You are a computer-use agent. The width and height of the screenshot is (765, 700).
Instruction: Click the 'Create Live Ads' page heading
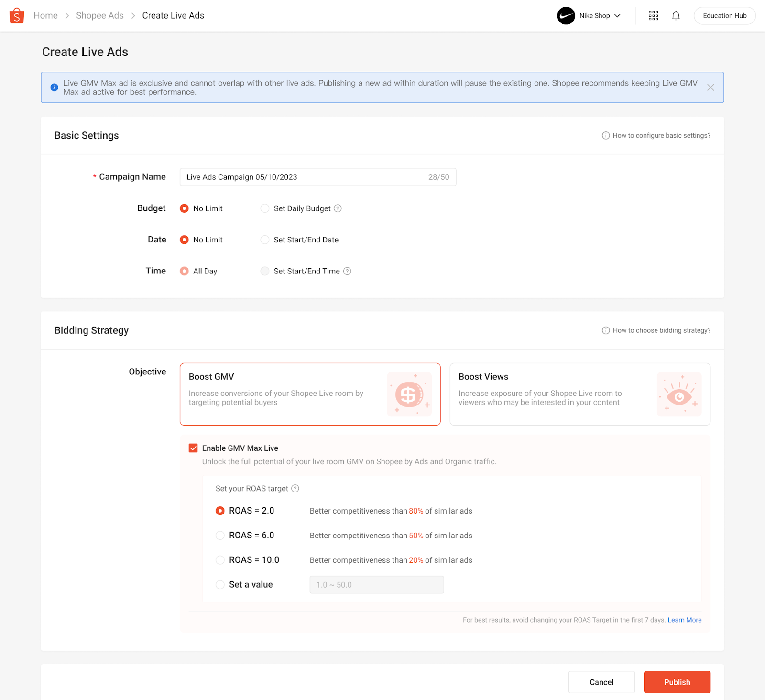85,52
